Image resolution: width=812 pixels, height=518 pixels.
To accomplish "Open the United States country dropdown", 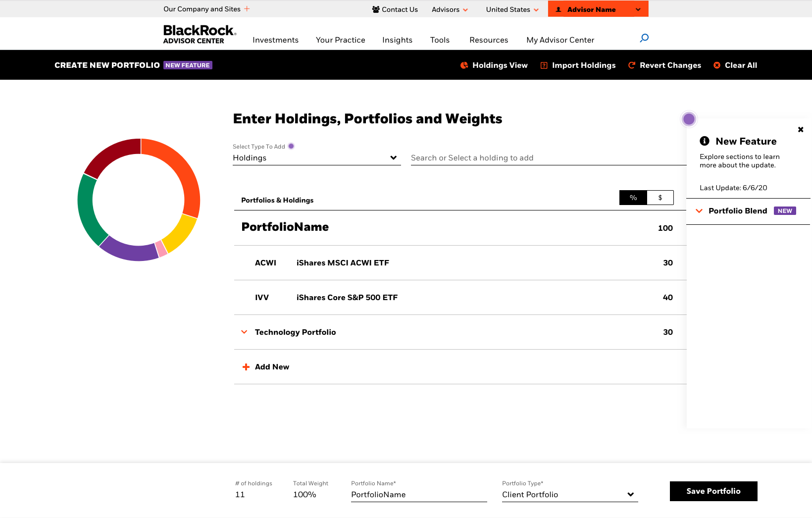I will coord(512,9).
